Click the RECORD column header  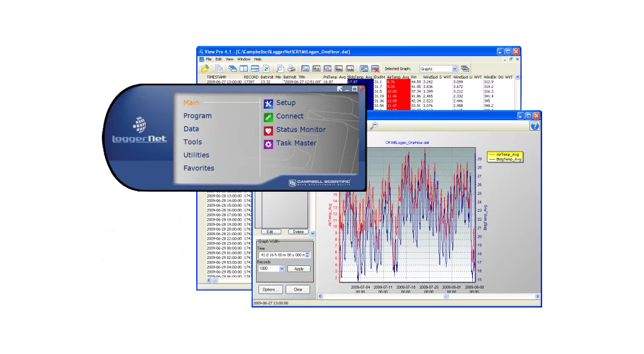tap(251, 77)
